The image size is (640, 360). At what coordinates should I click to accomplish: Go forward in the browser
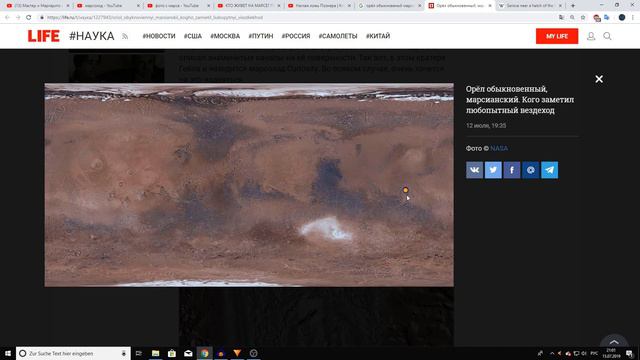18,18
